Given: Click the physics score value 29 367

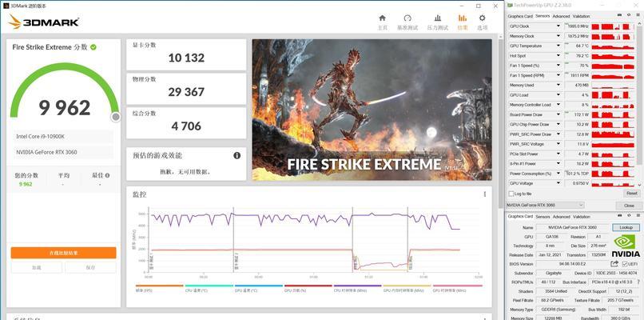Looking at the screenshot, I should [186, 92].
